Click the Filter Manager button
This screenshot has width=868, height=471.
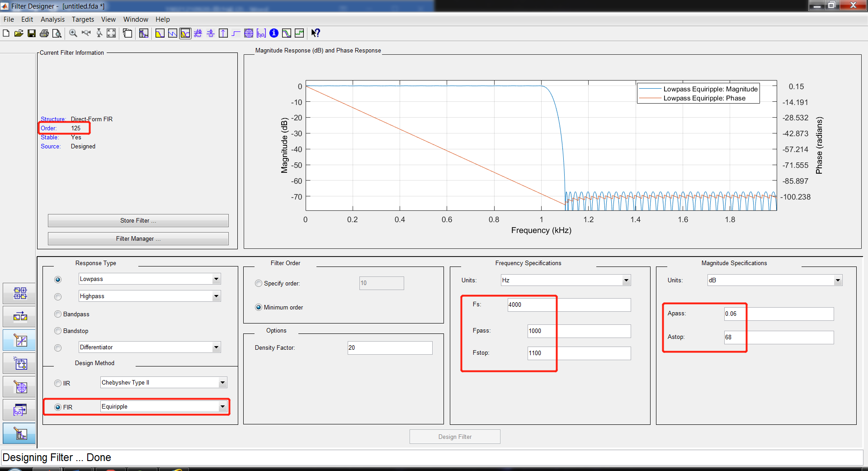(x=138, y=238)
